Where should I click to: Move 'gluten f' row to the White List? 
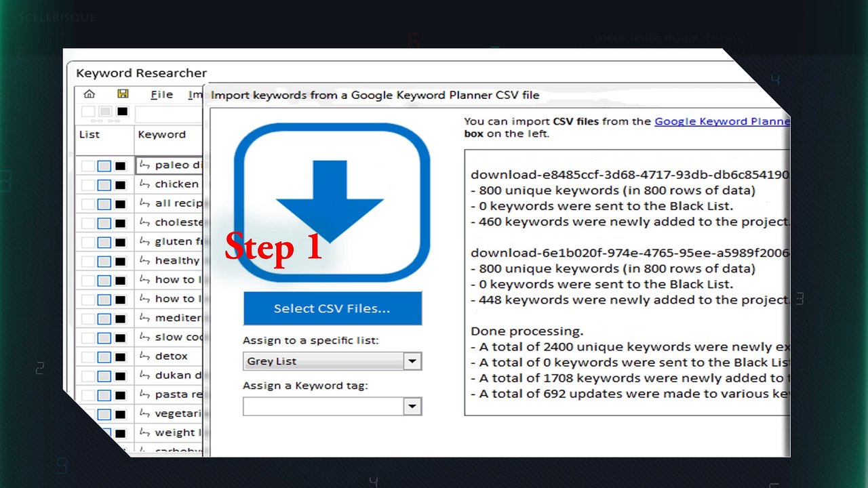87,242
